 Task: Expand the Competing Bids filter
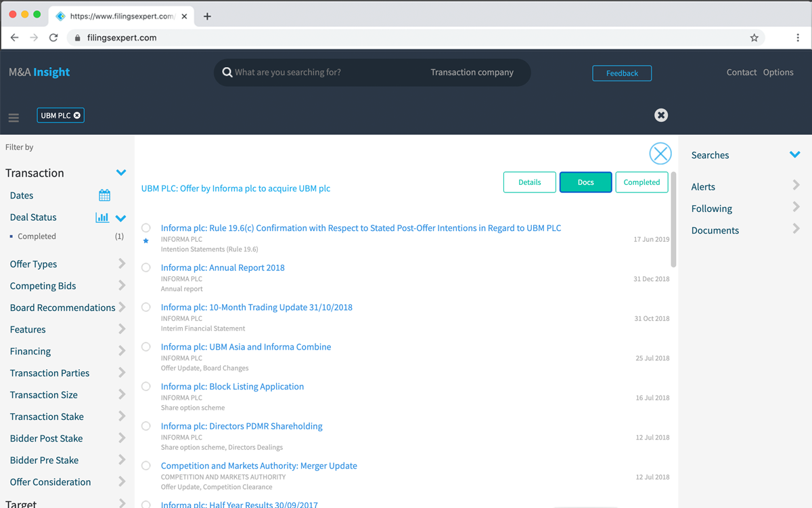pos(122,285)
